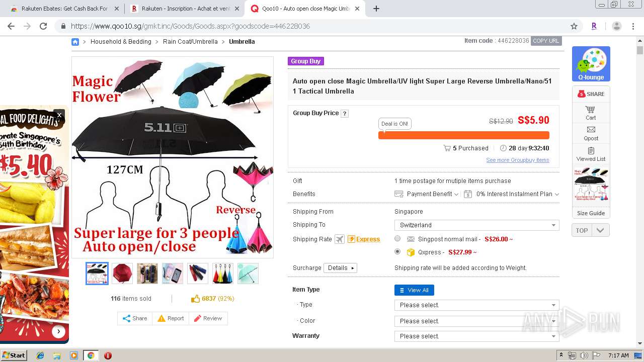Click the SHARE button in the sidebar

tap(591, 94)
